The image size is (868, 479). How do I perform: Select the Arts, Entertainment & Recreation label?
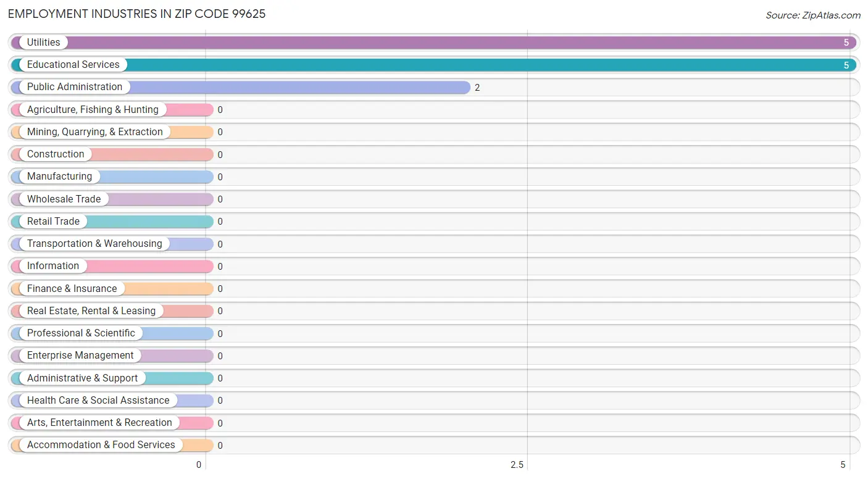click(99, 422)
